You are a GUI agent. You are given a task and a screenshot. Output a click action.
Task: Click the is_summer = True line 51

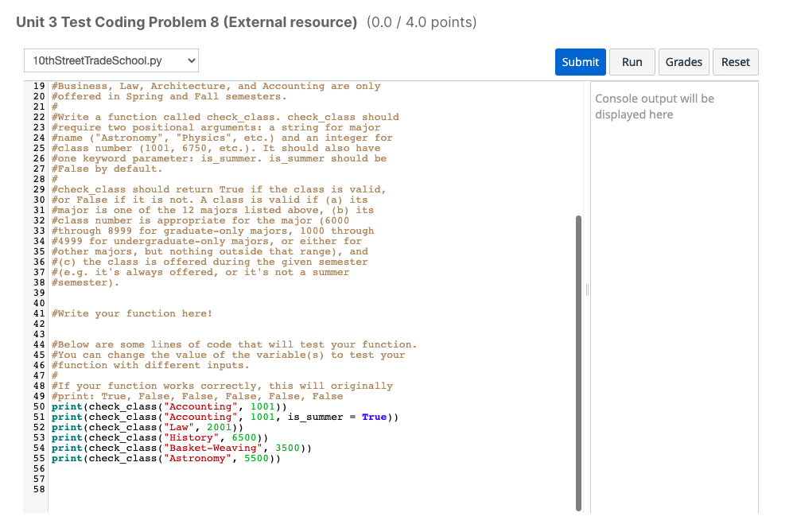tap(224, 417)
